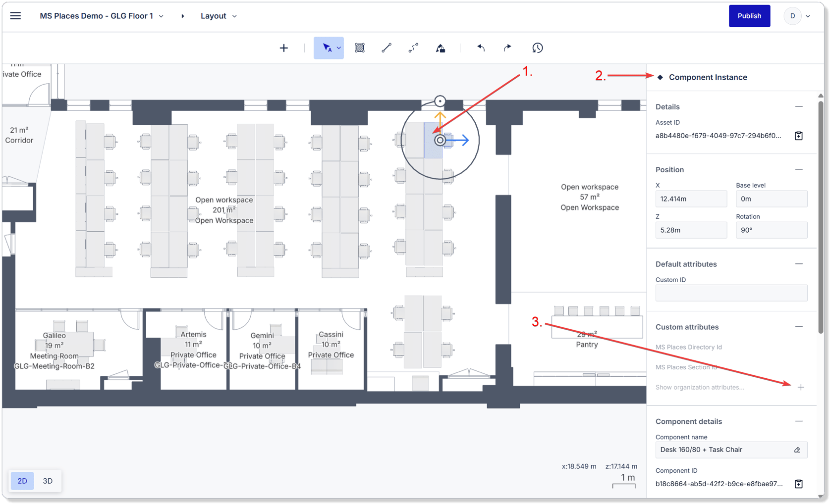Collapse the Position section

pos(799,169)
